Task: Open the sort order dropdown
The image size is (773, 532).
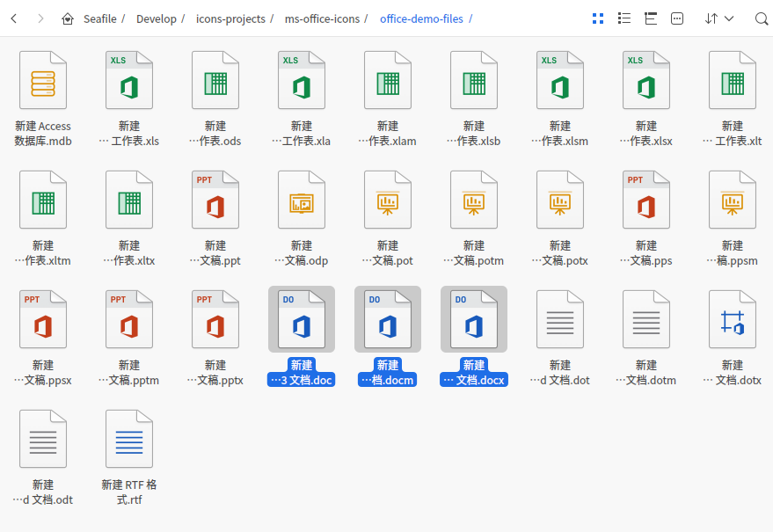Action: (719, 18)
